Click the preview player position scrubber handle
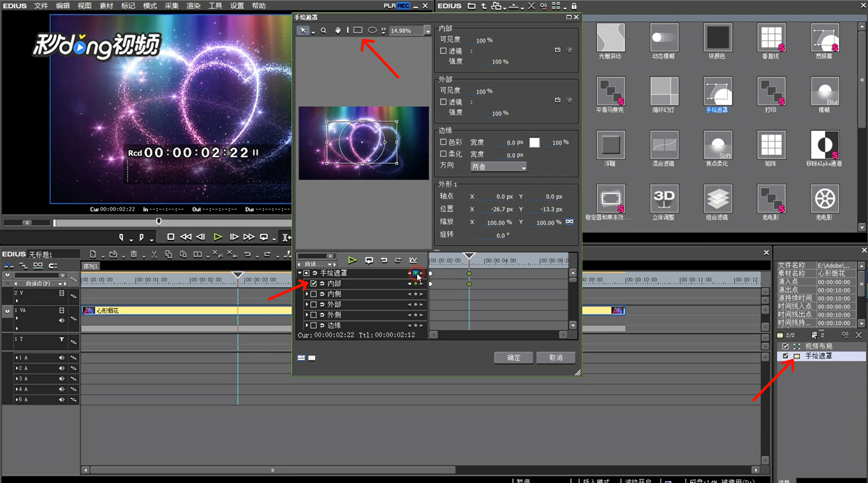Screen dimensions: 868x483 pos(159,221)
